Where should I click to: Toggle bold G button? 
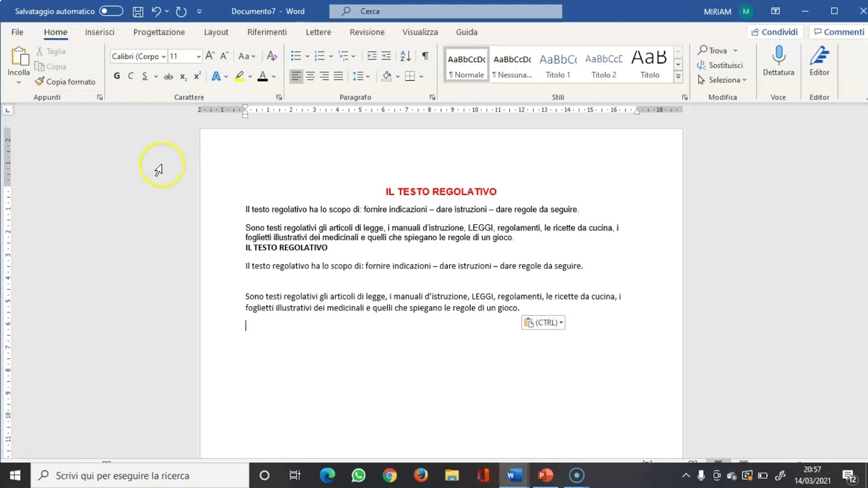[117, 76]
